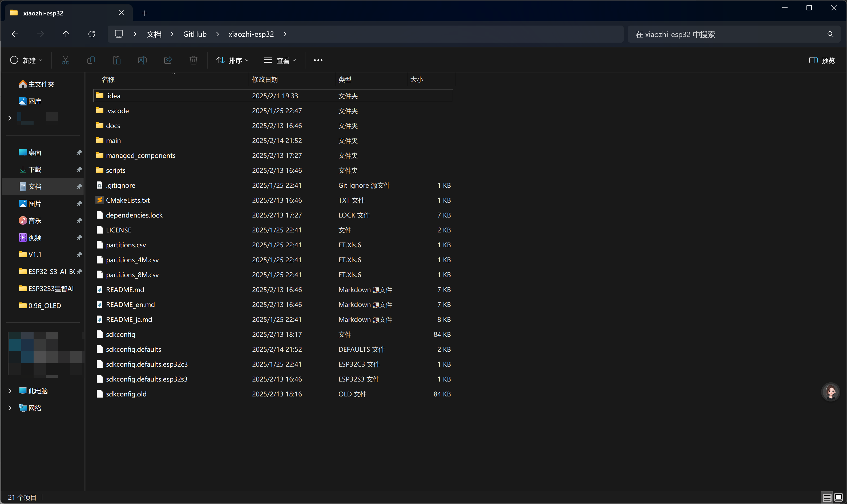Expand This PC tree node

click(x=10, y=391)
